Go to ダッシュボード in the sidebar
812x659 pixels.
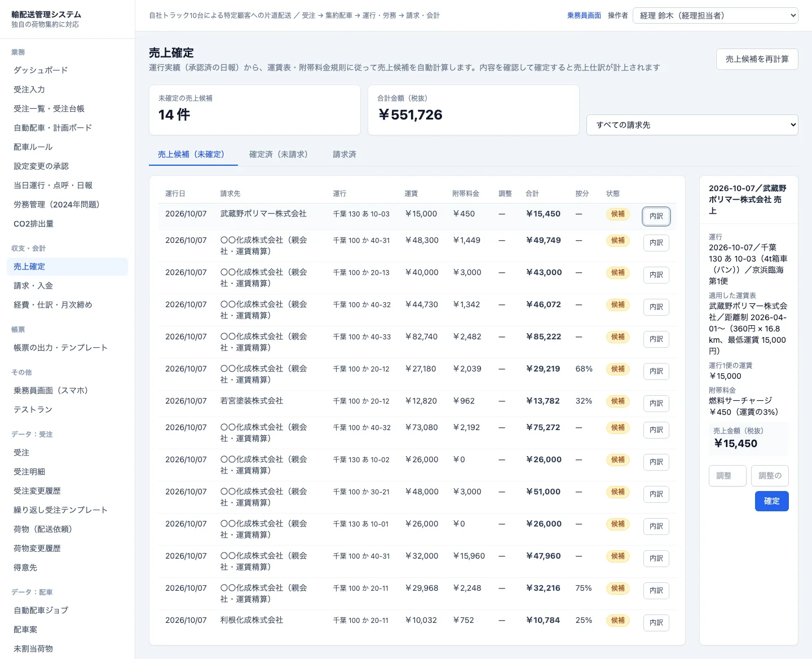click(68, 70)
